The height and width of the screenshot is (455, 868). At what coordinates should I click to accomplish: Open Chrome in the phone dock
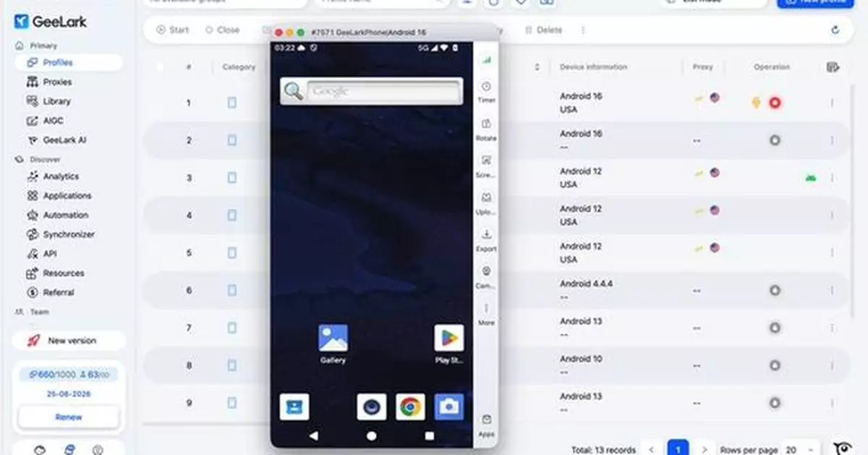tap(410, 407)
